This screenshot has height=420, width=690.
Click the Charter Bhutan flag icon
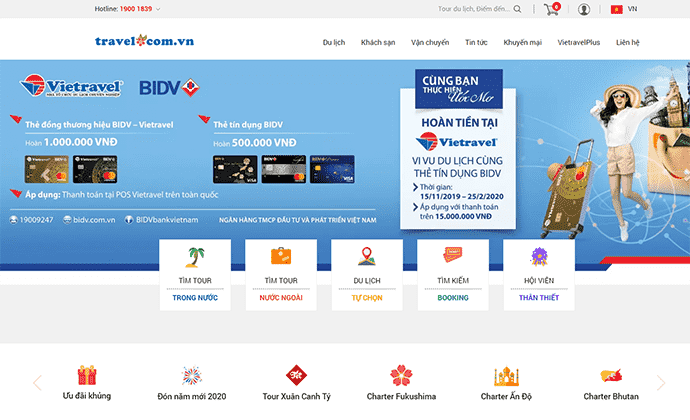point(611,376)
